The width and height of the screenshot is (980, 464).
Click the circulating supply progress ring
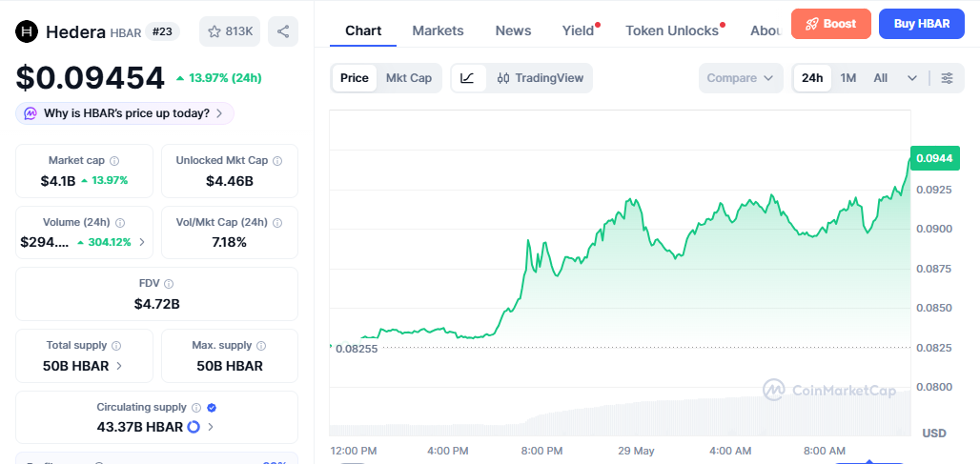tap(194, 427)
